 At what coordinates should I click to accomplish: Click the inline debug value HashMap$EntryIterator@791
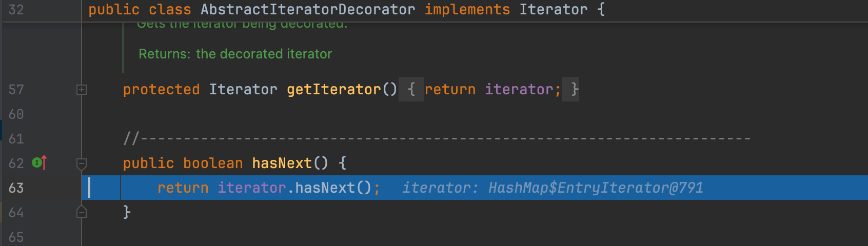pyautogui.click(x=595, y=188)
